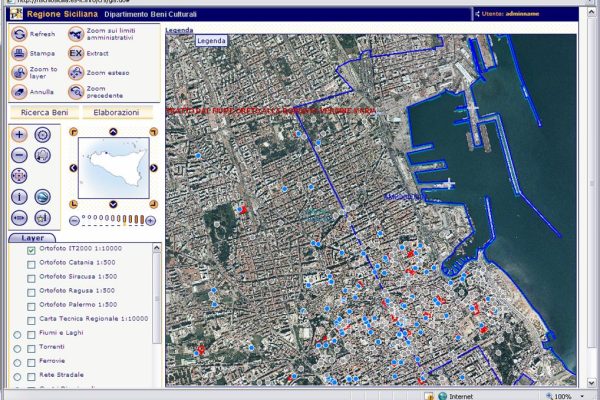Pan overview map east with right arrow
Viewport: 600px width, 400px height.
153,168
